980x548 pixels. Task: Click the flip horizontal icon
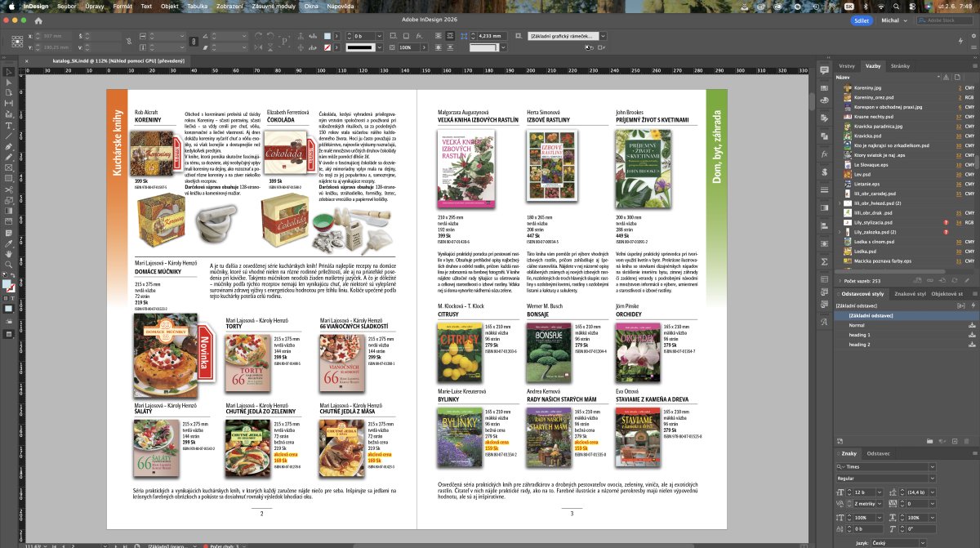click(x=257, y=47)
